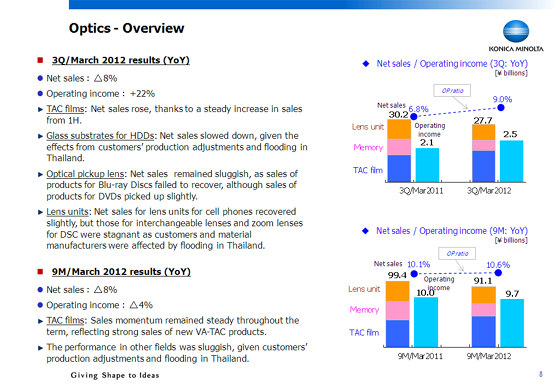Click the 10.6% OP ratio dot
Screen dimensions: 560x388
(498, 273)
